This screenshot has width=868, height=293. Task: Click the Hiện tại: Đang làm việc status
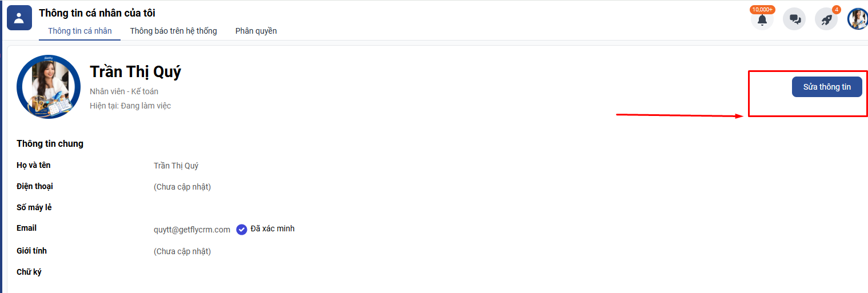click(130, 106)
